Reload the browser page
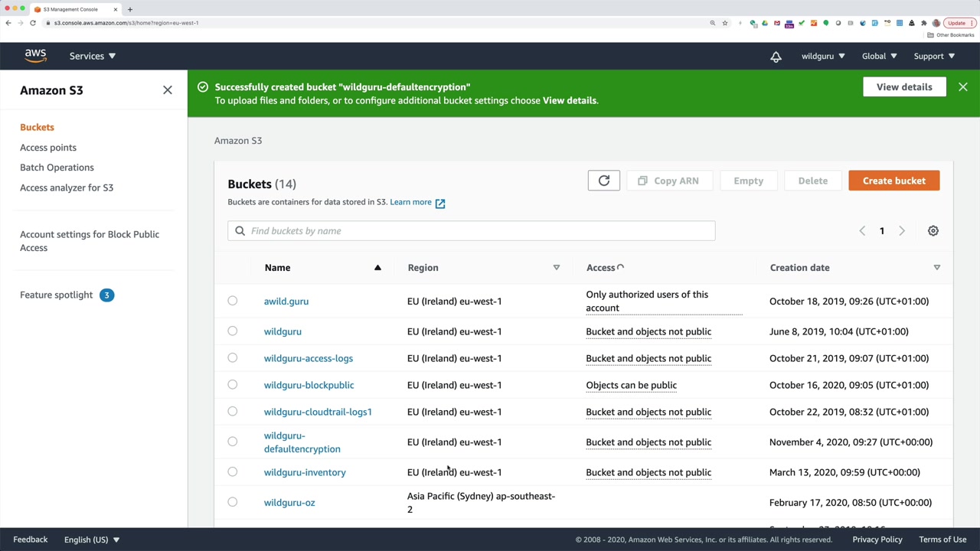 [x=33, y=23]
